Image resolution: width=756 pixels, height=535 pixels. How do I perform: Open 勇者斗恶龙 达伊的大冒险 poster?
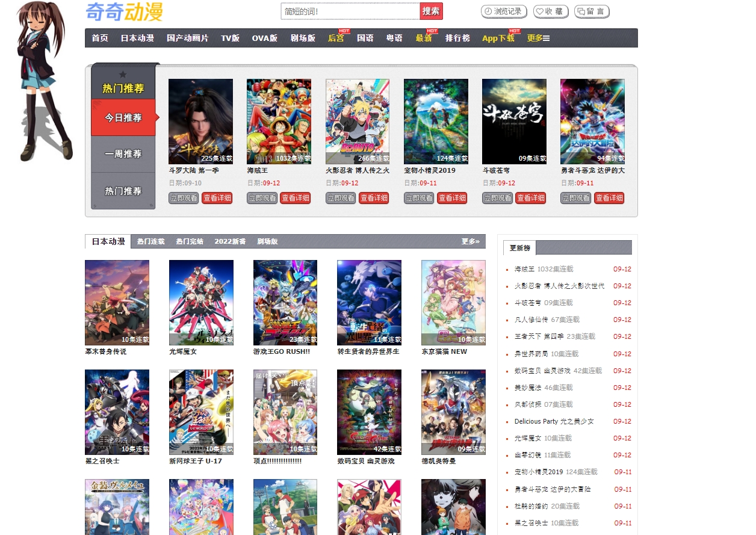pos(592,121)
